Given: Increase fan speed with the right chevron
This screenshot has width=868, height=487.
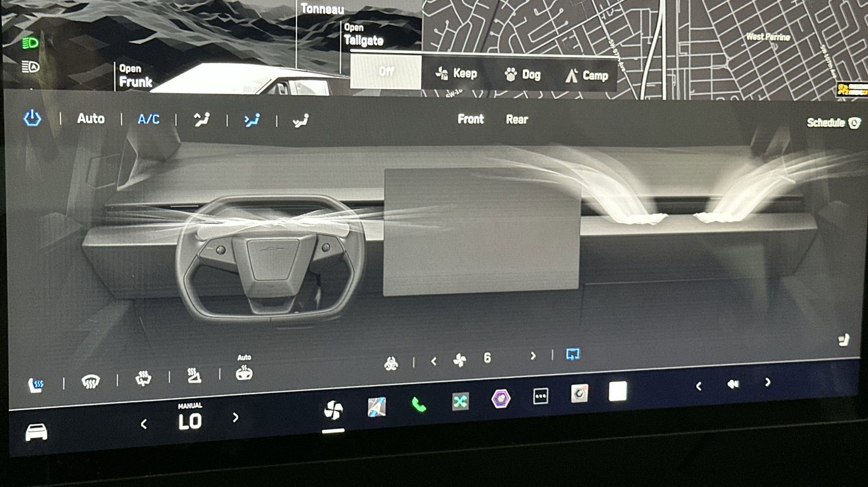Looking at the screenshot, I should tap(533, 356).
